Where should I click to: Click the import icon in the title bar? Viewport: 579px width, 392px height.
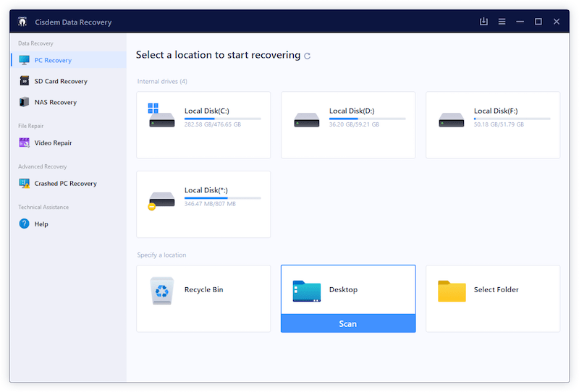pyautogui.click(x=484, y=22)
